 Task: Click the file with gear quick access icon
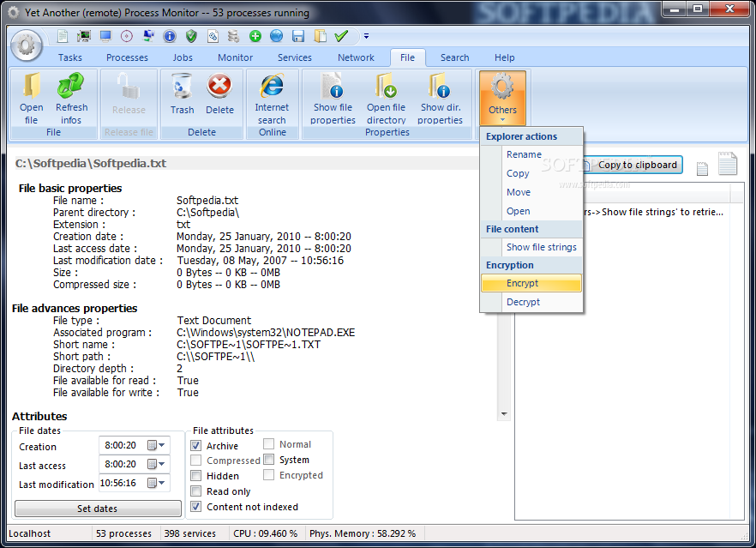[x=213, y=36]
